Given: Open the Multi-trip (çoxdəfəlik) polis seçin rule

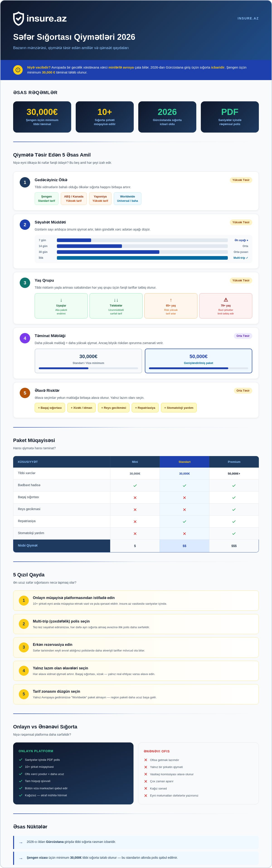Looking at the screenshot, I should click(x=136, y=624).
